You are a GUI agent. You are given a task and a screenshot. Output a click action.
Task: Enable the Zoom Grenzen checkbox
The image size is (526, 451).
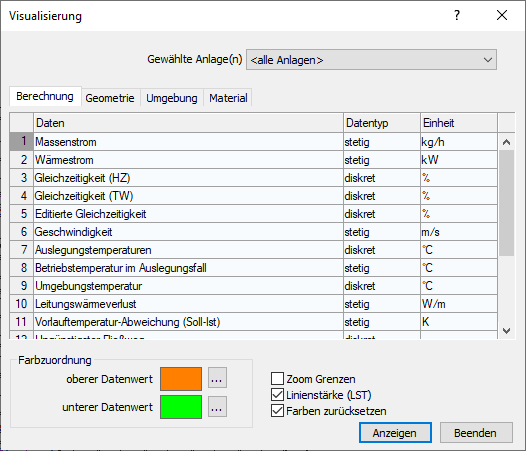click(x=277, y=378)
